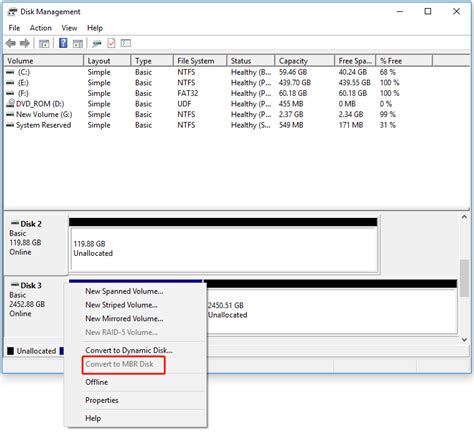Open the Action menu
The width and height of the screenshot is (474, 432).
[41, 28]
